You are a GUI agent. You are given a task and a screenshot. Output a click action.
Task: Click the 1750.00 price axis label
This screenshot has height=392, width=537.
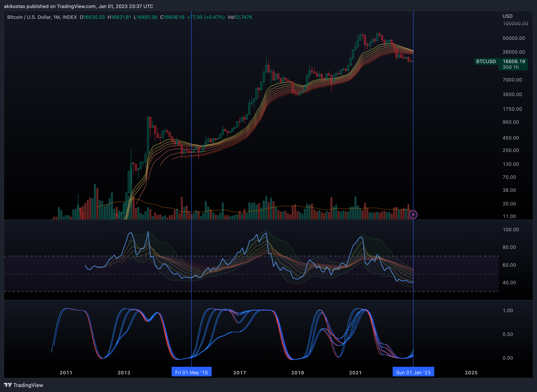click(512, 109)
